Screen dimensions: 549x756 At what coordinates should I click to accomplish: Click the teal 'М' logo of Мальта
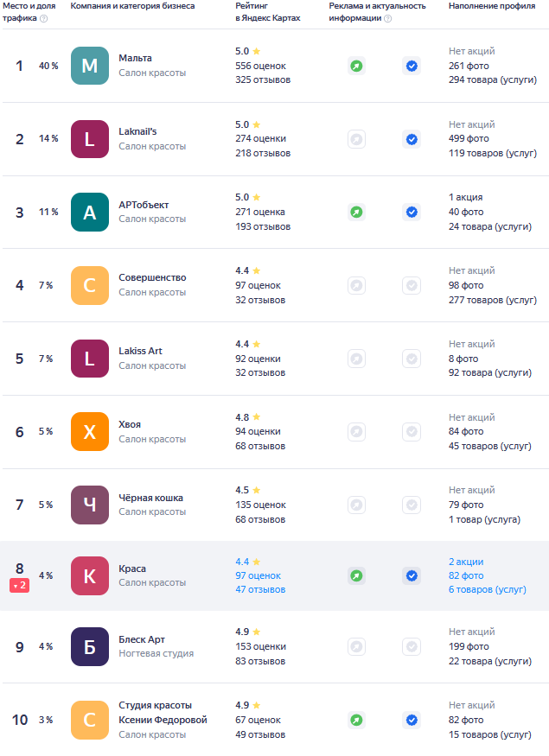click(x=90, y=66)
